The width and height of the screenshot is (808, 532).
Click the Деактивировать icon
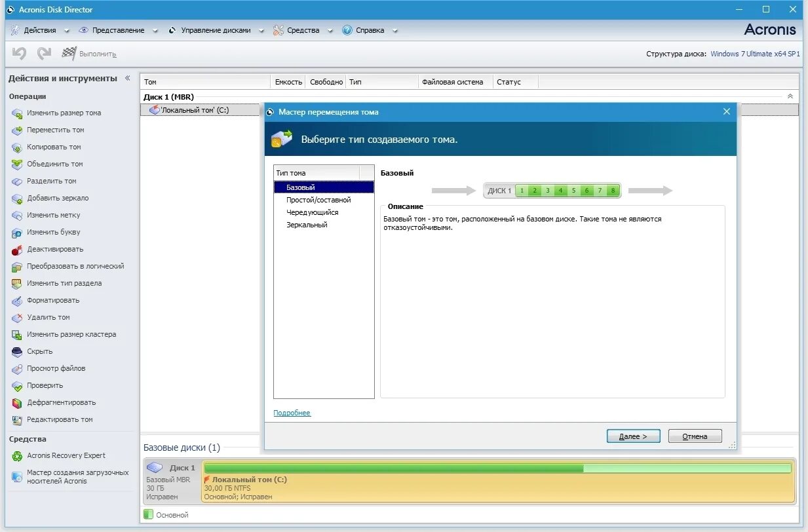click(x=17, y=250)
